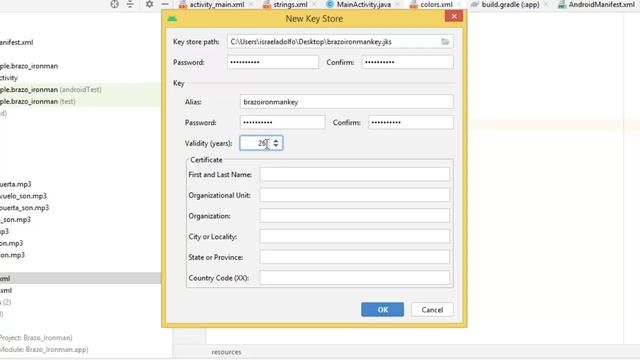Switch to strings.xml tab

pos(290,4)
